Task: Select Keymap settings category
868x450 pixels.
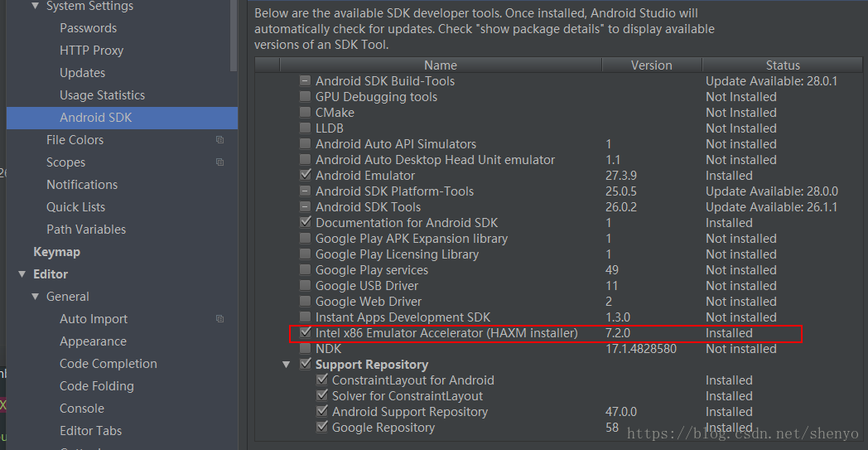Action: click(x=56, y=252)
